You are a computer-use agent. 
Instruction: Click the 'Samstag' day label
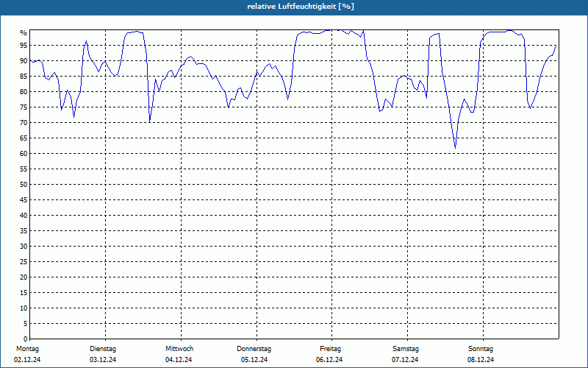point(406,349)
